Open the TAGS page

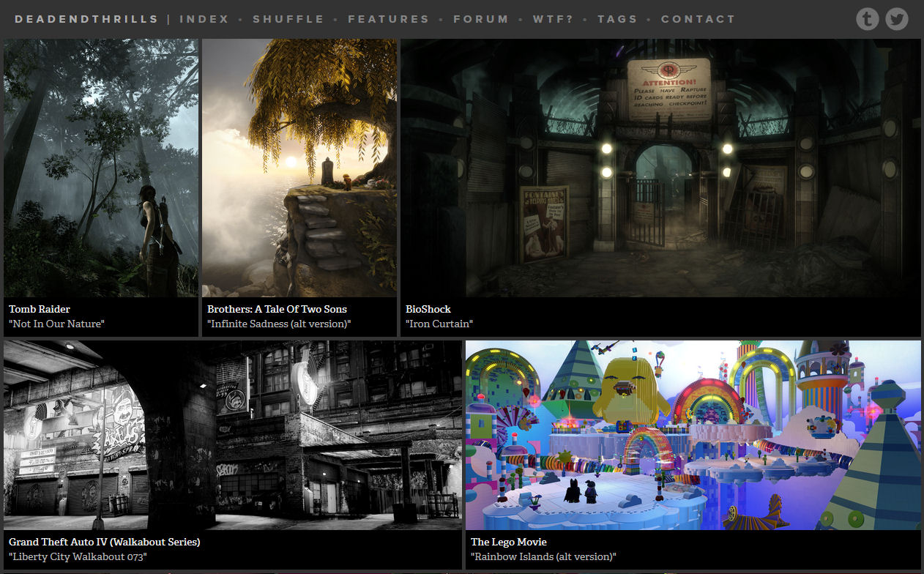[x=617, y=19]
